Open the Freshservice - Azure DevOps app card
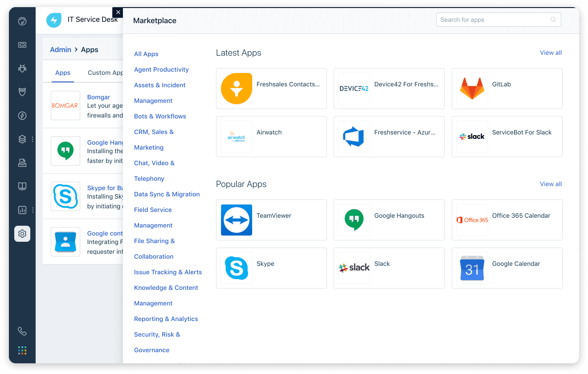 (389, 137)
